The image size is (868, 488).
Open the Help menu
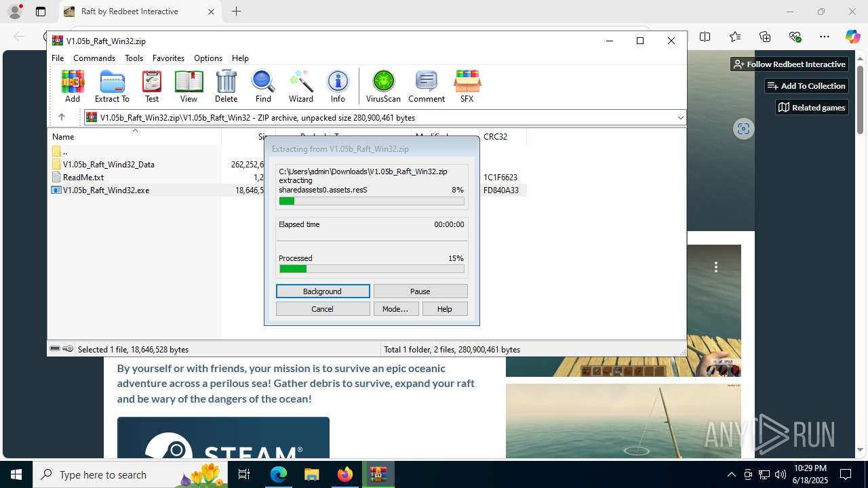tap(240, 58)
